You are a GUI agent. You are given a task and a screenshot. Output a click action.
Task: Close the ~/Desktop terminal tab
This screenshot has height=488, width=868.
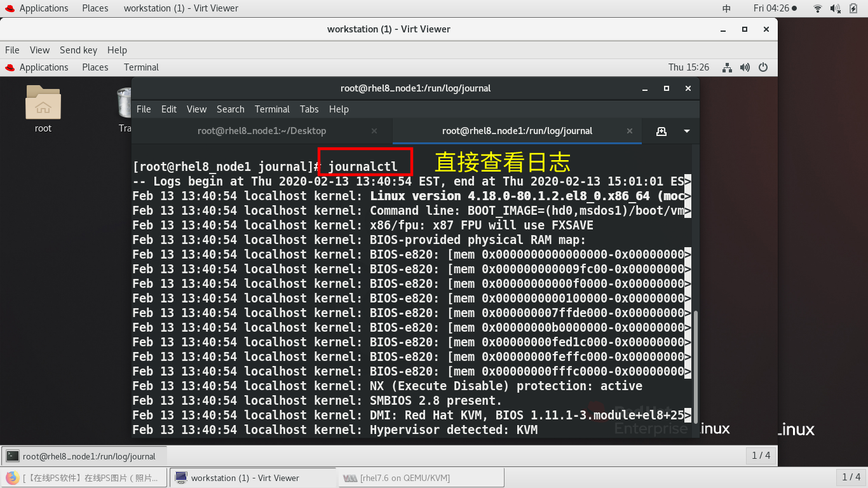[374, 131]
